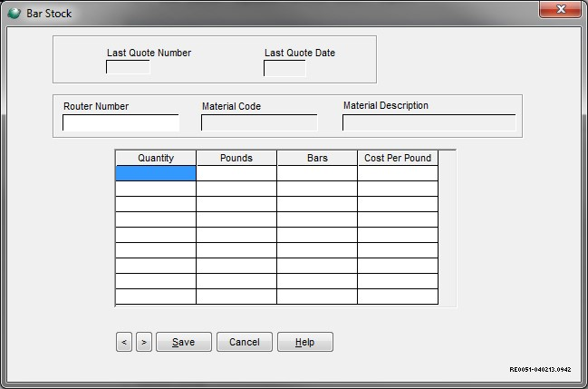Open Help for Bar Stock
588x389 pixels.
305,342
